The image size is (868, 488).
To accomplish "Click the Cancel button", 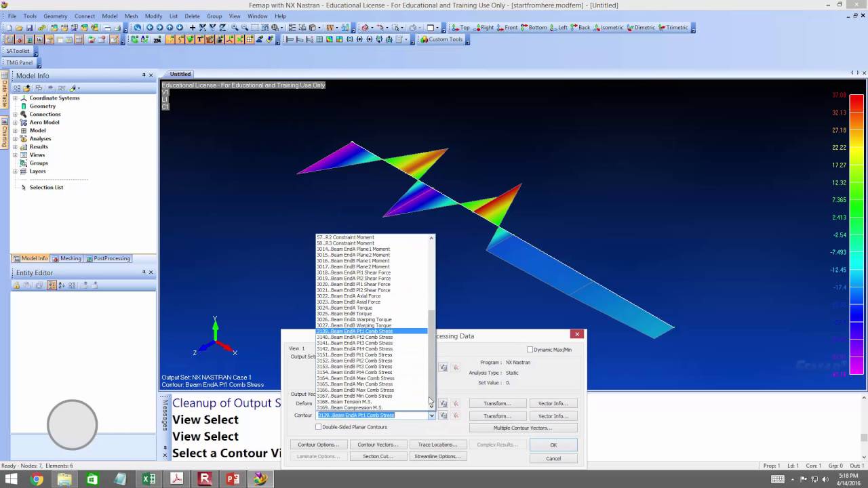I will [553, 459].
